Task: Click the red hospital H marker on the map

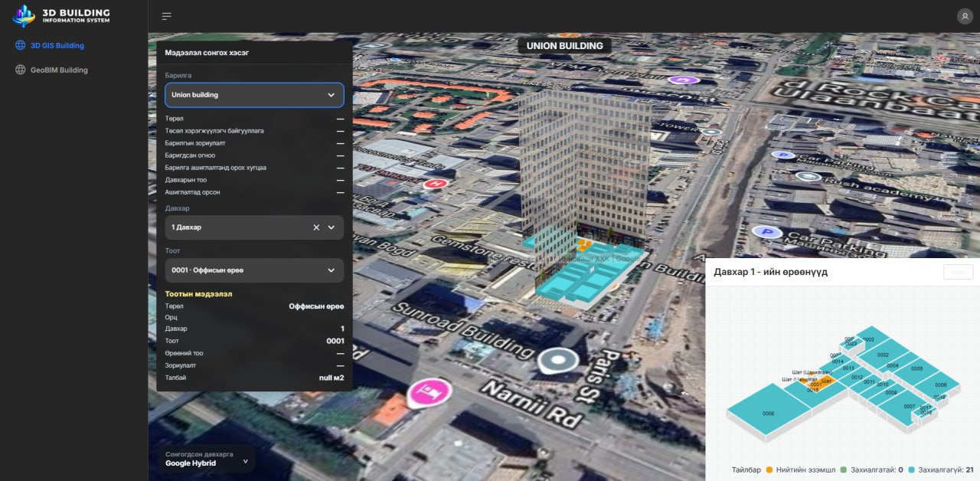Action: [436, 183]
